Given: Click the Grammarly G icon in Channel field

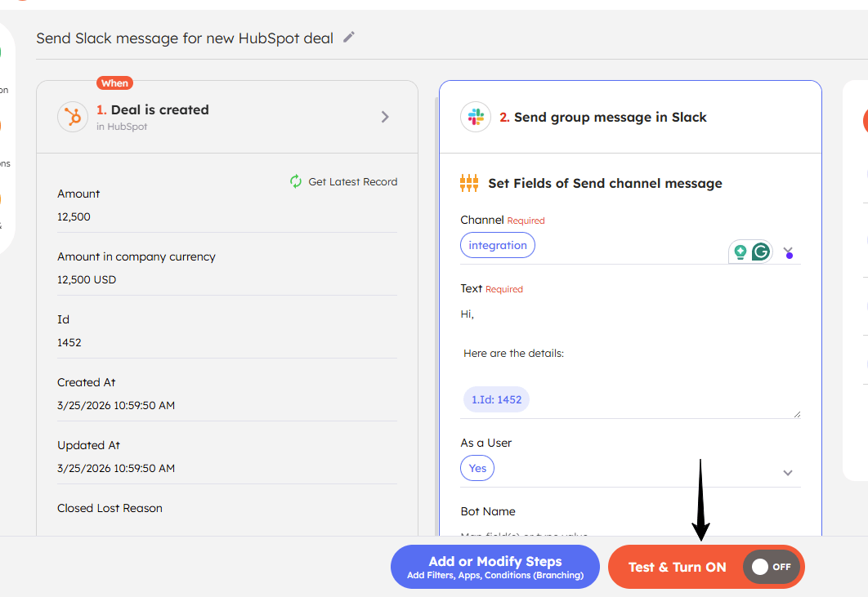Looking at the screenshot, I should (761, 252).
